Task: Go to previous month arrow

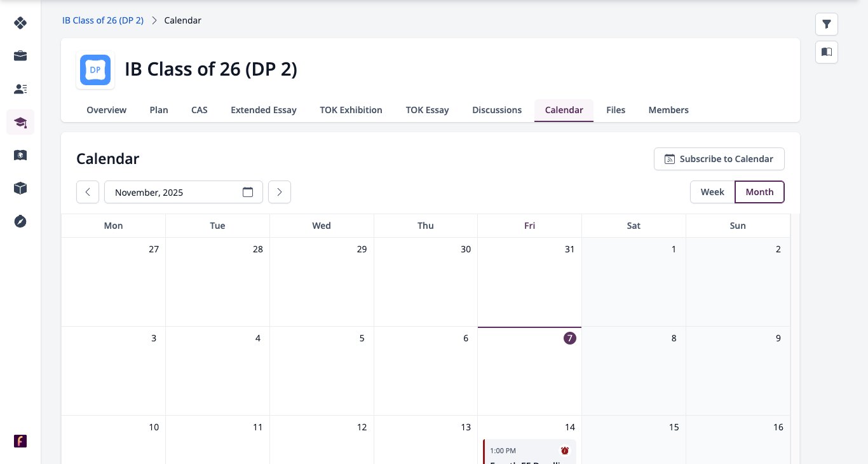Action: [88, 192]
